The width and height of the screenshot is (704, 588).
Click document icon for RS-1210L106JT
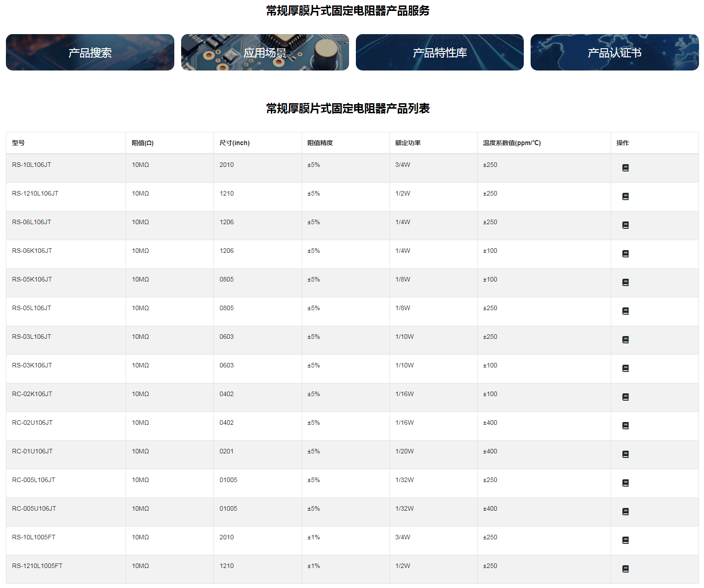[625, 196]
